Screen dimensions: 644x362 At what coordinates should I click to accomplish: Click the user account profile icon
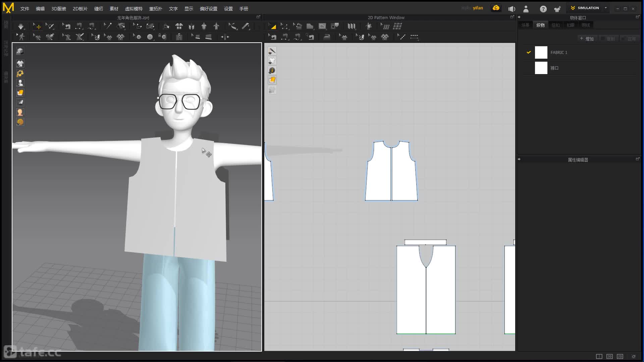[526, 9]
